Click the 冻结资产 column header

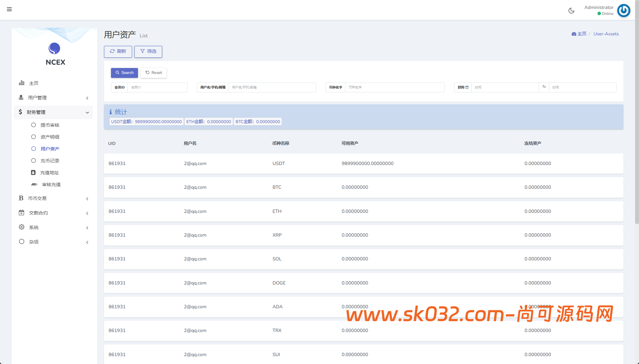click(x=533, y=143)
